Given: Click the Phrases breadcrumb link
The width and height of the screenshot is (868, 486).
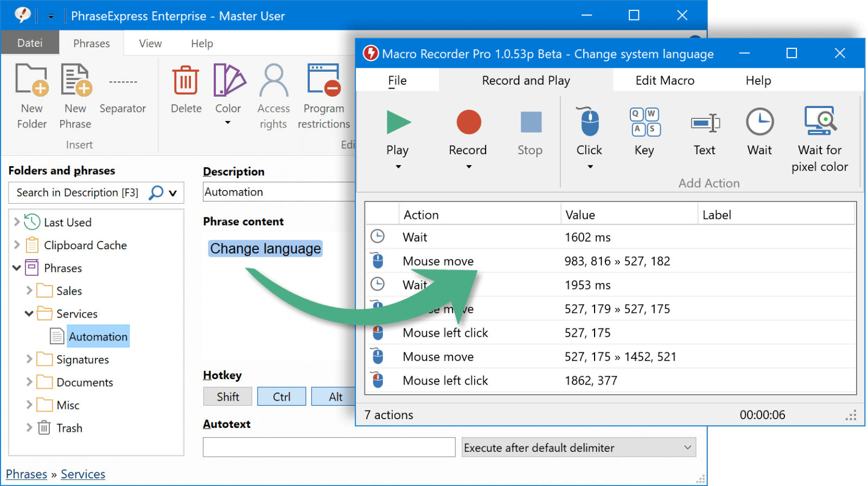Looking at the screenshot, I should (27, 474).
